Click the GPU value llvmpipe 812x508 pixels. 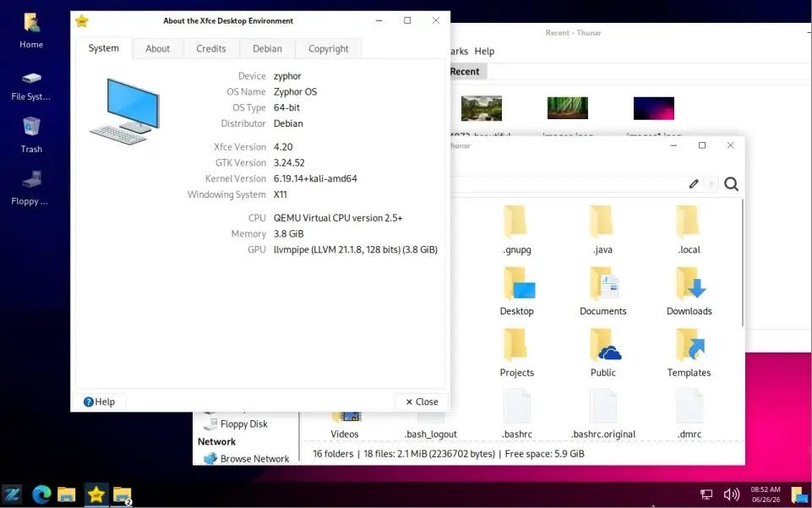coord(355,249)
